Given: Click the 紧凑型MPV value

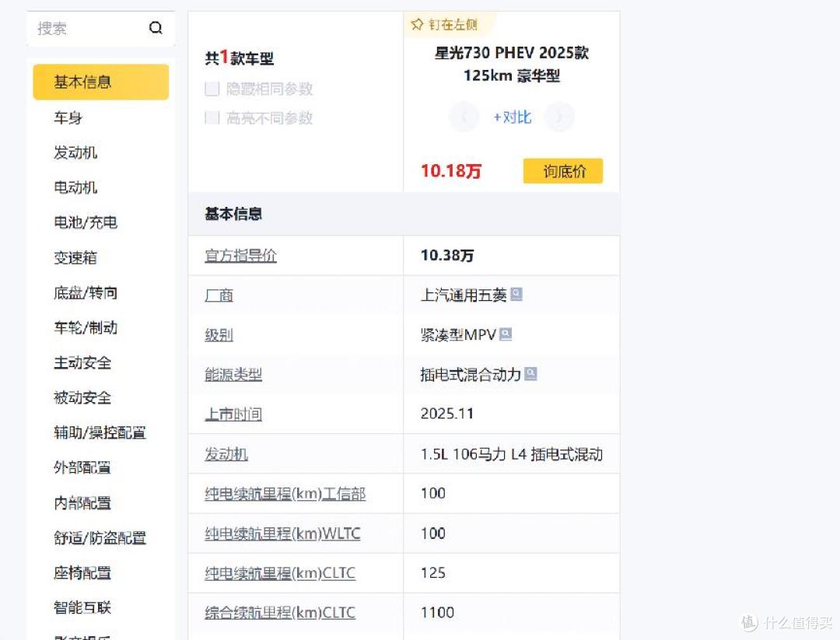Looking at the screenshot, I should coord(458,335).
